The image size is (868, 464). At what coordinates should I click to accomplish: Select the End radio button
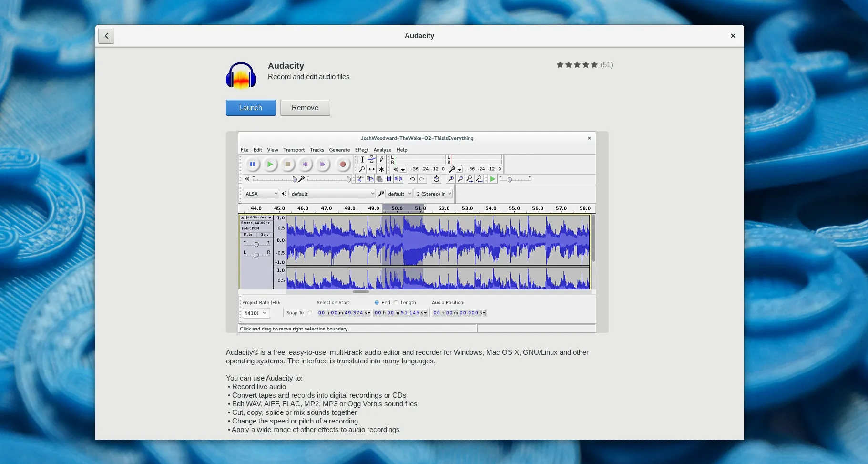click(x=377, y=303)
